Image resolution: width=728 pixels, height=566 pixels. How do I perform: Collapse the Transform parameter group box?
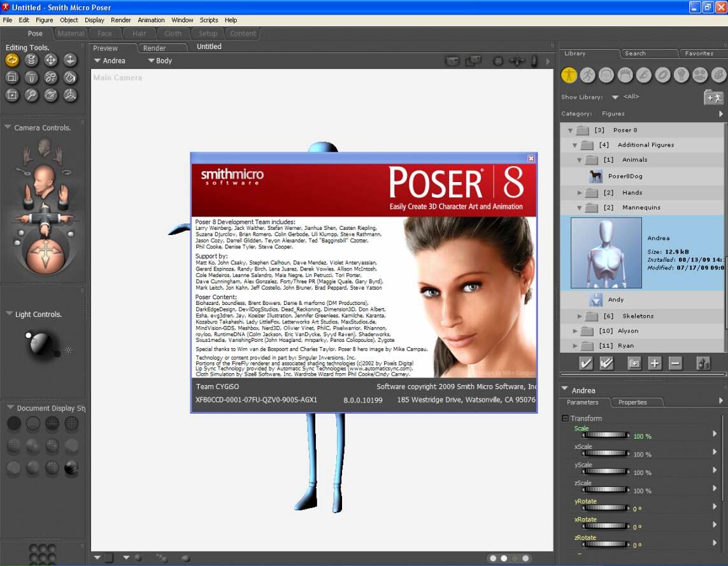pyautogui.click(x=565, y=418)
